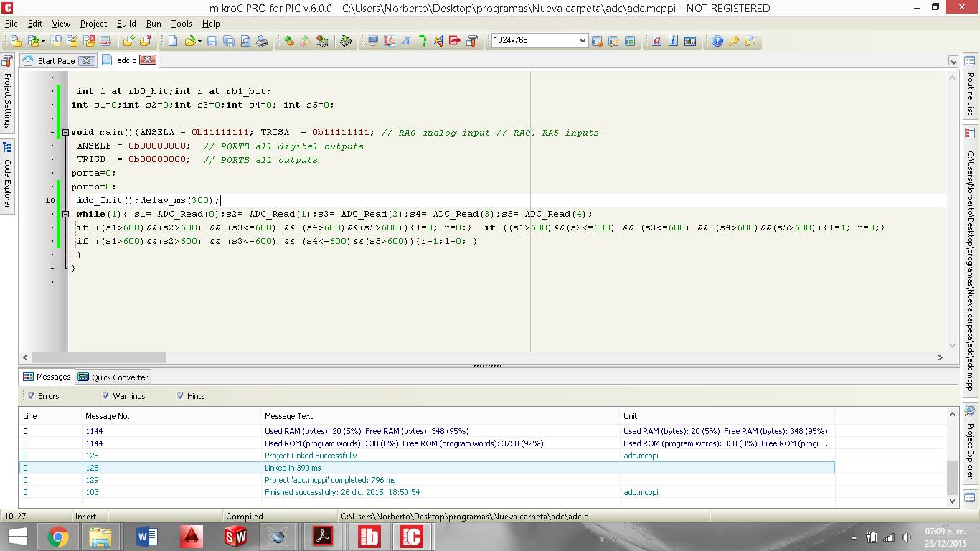Viewport: 980px width, 551px height.
Task: Click the blue italic A toolbar icon
Action: point(406,41)
